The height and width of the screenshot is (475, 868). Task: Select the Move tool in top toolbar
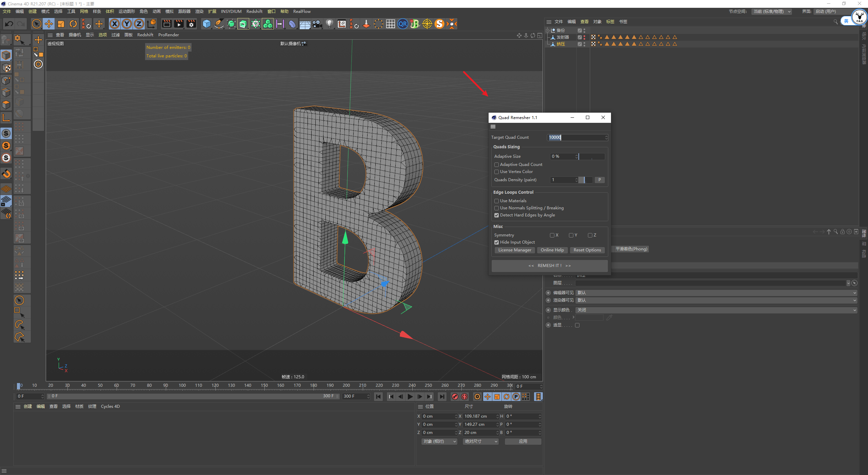click(x=49, y=24)
